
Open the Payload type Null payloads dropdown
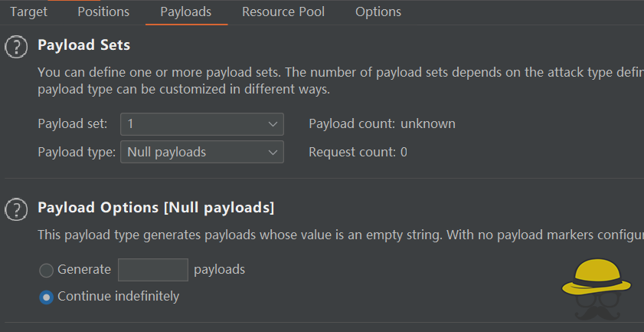(201, 153)
